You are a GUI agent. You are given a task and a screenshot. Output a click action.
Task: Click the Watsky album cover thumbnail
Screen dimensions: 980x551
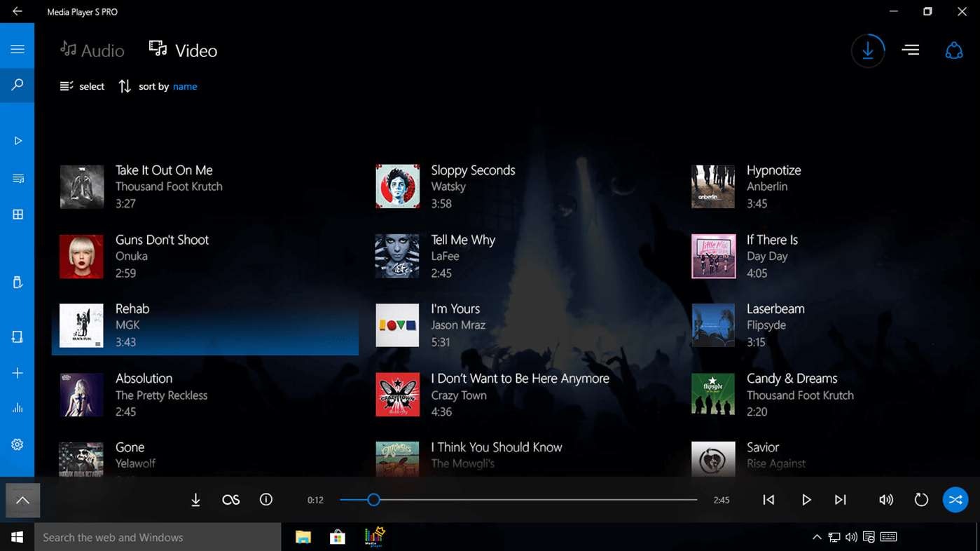(x=397, y=186)
